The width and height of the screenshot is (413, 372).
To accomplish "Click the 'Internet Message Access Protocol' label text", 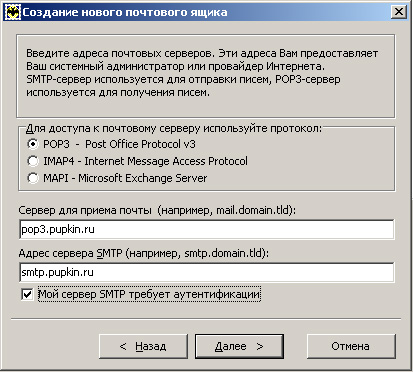I will (166, 161).
